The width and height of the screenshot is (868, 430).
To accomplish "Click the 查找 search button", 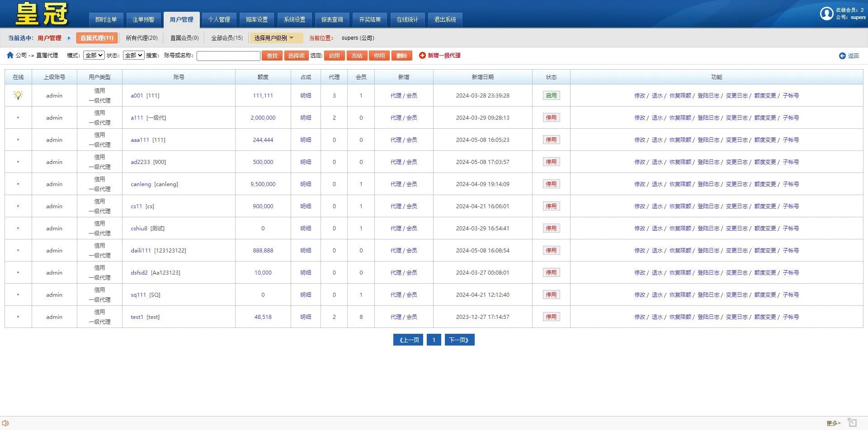I will pos(272,56).
